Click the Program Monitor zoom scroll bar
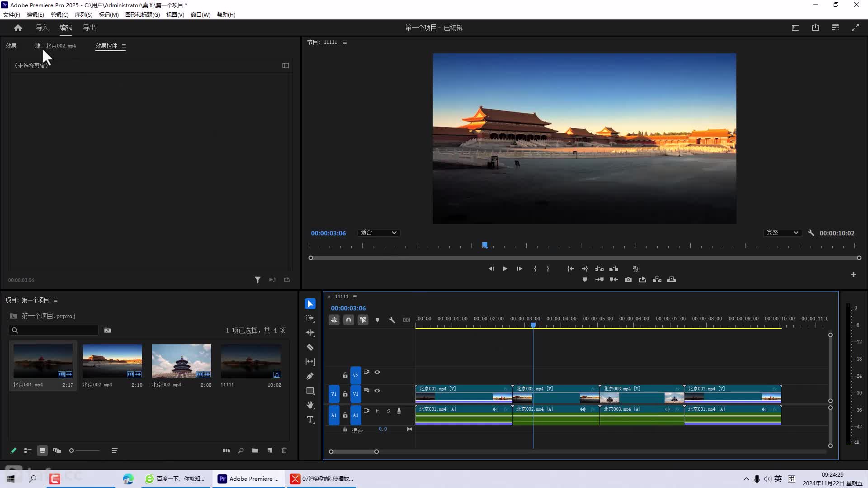 (x=585, y=258)
